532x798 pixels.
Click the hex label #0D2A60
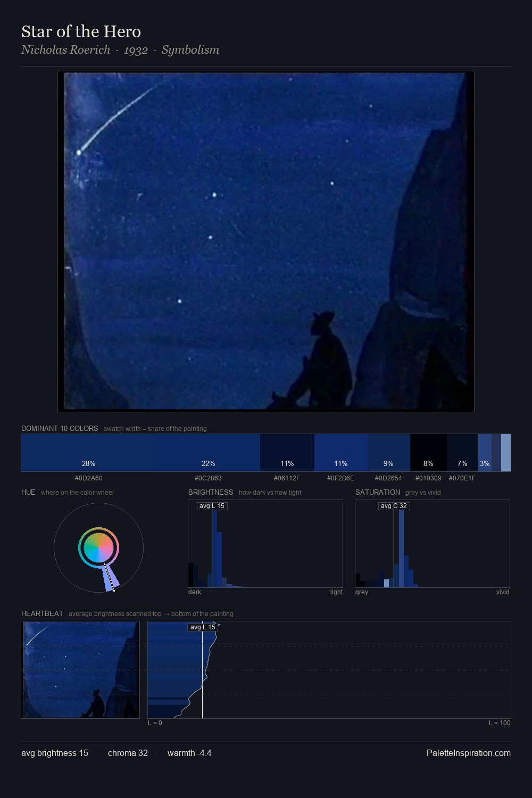point(89,478)
